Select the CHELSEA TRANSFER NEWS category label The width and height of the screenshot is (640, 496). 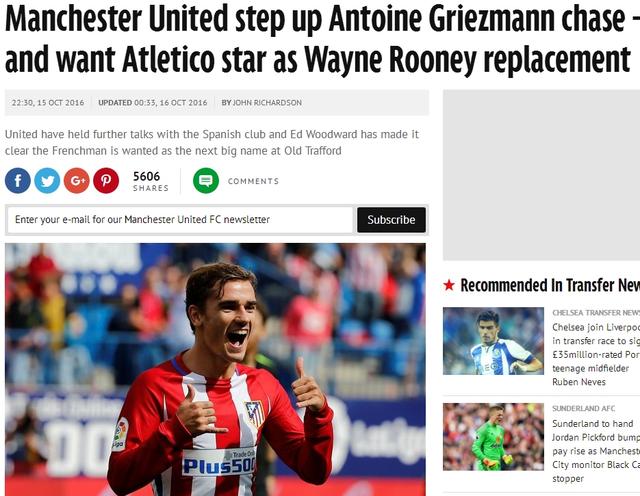[596, 313]
